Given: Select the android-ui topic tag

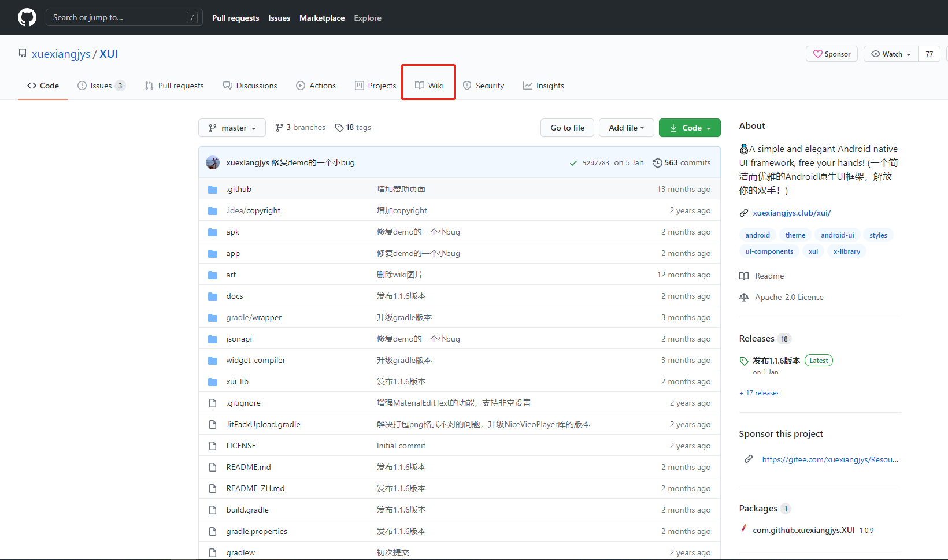Looking at the screenshot, I should (x=837, y=235).
